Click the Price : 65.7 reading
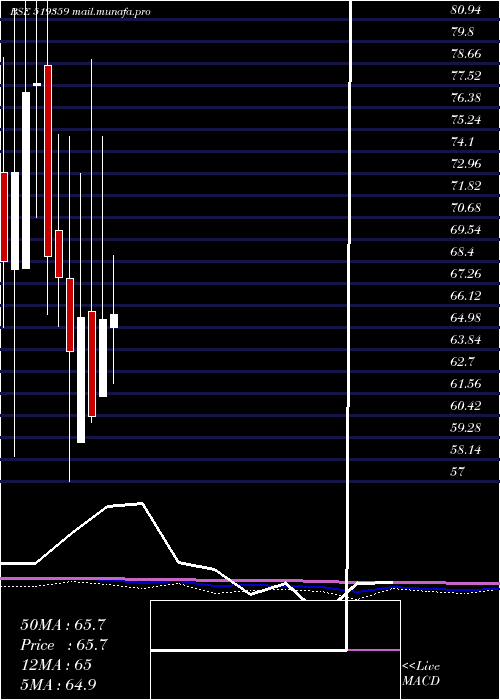500x700 pixels. pos(64,645)
